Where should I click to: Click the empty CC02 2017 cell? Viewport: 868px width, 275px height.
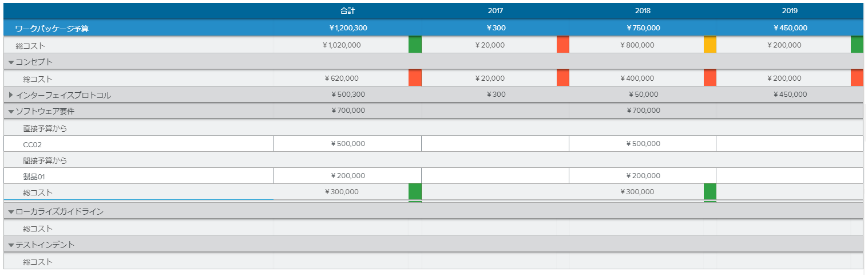pyautogui.click(x=496, y=144)
